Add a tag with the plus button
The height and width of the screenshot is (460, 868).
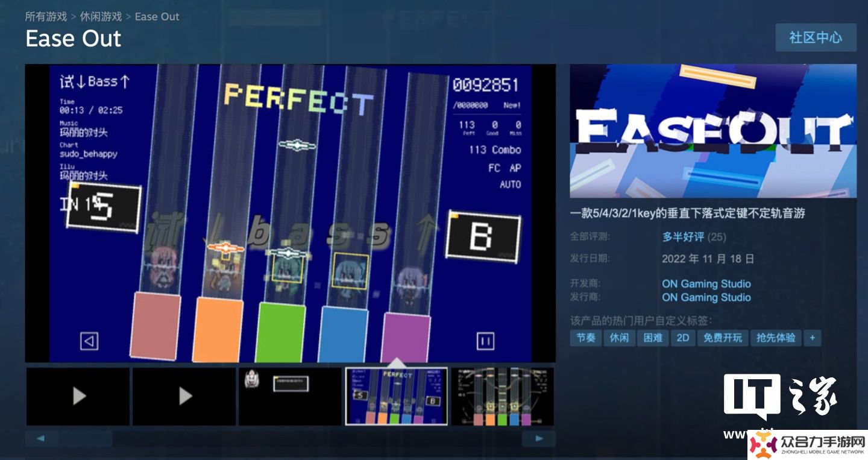tap(812, 338)
